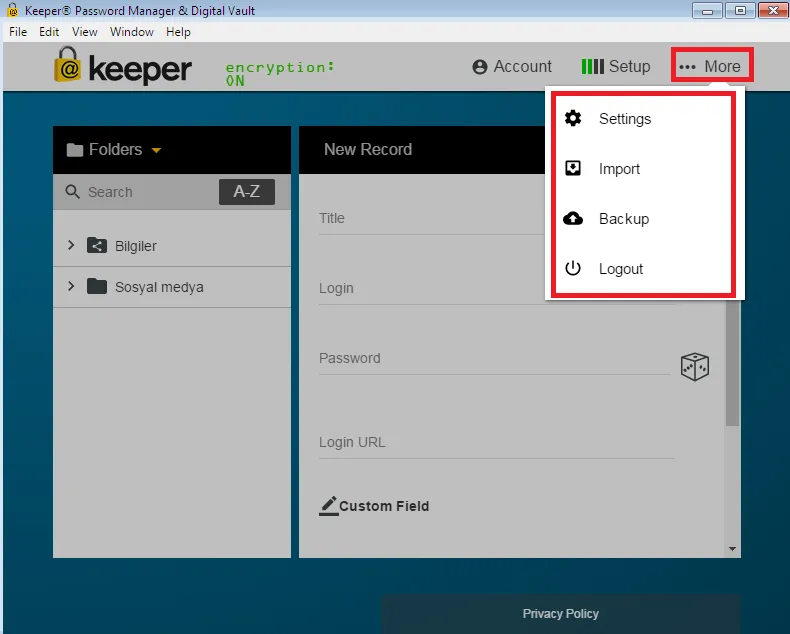Click the Import download icon
Viewport: 790px width, 634px height.
573,168
